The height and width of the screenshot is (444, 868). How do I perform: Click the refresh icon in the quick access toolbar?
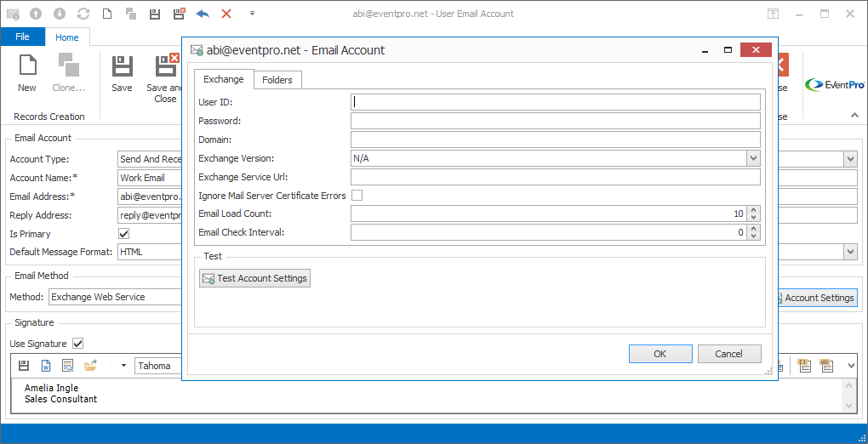pyautogui.click(x=83, y=14)
